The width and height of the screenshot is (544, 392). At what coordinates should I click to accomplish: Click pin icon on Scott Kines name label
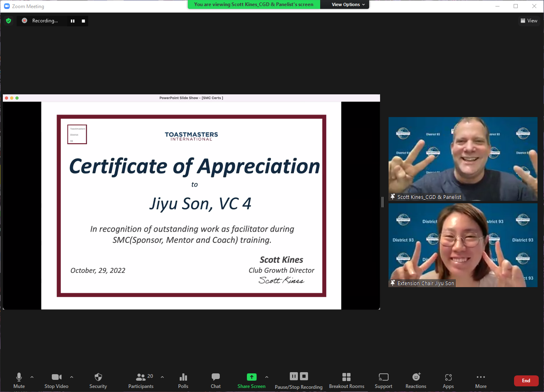click(393, 197)
